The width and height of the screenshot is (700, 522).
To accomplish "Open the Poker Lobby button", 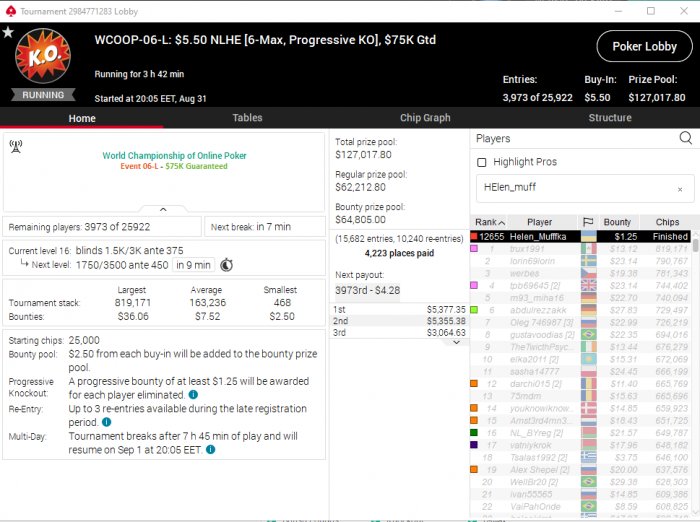I will [644, 46].
